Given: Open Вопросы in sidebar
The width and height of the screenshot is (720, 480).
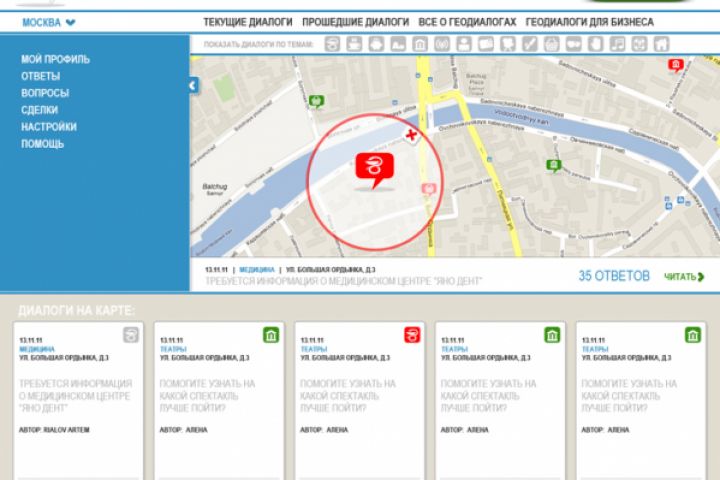Looking at the screenshot, I should tap(45, 93).
